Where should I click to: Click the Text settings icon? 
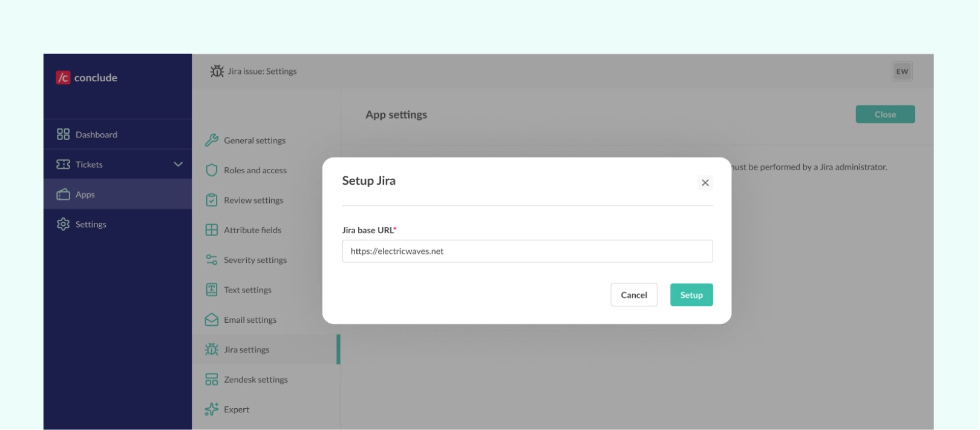pos(211,289)
